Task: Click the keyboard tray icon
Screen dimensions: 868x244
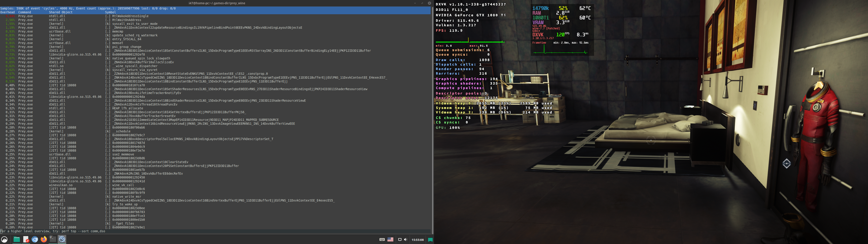Action: pyautogui.click(x=382, y=240)
